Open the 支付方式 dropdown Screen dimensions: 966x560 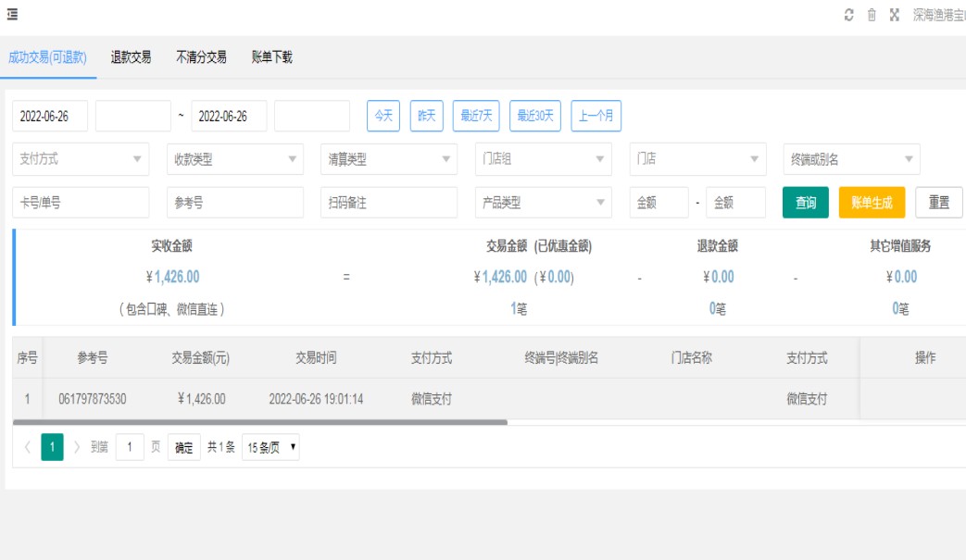tap(81, 159)
